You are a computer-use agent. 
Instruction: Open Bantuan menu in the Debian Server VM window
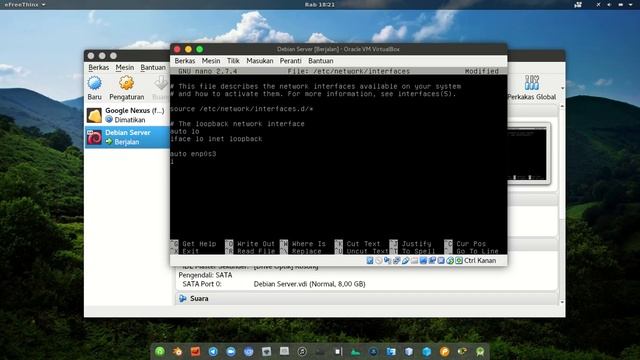320,61
